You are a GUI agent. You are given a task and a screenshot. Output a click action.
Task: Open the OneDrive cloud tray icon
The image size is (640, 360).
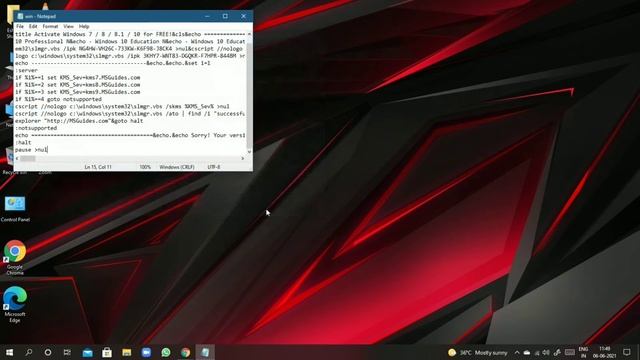[527, 352]
